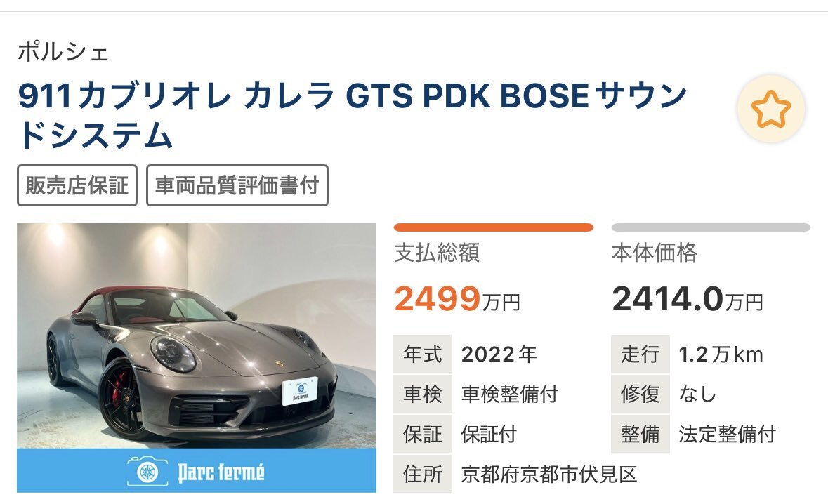Click the 整備 label cell
Image resolution: width=828 pixels, height=504 pixels.
[x=640, y=435]
